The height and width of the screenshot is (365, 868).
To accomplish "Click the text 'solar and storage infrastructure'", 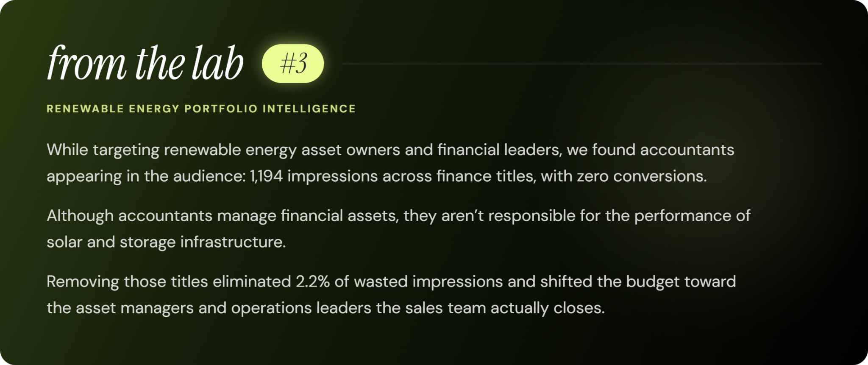I will [x=165, y=242].
